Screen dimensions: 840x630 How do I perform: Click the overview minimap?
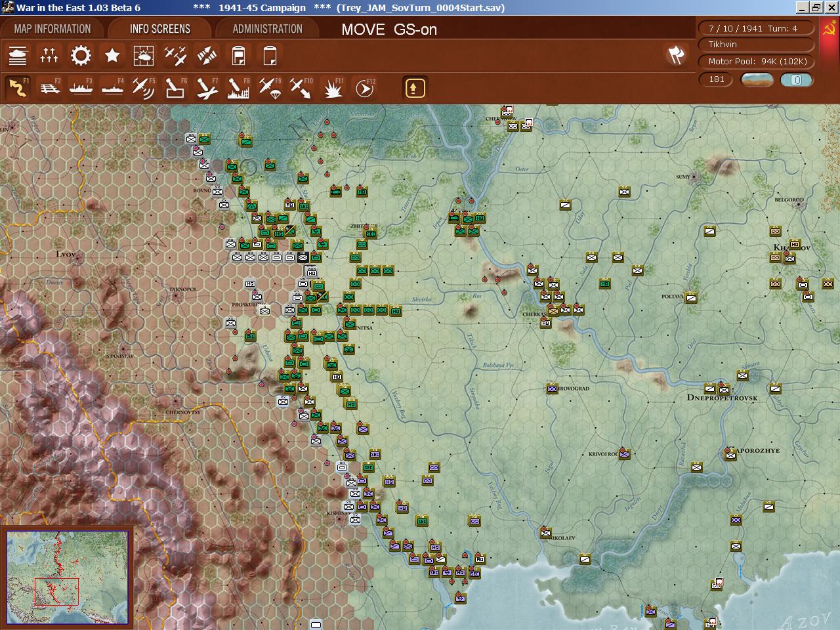68,577
